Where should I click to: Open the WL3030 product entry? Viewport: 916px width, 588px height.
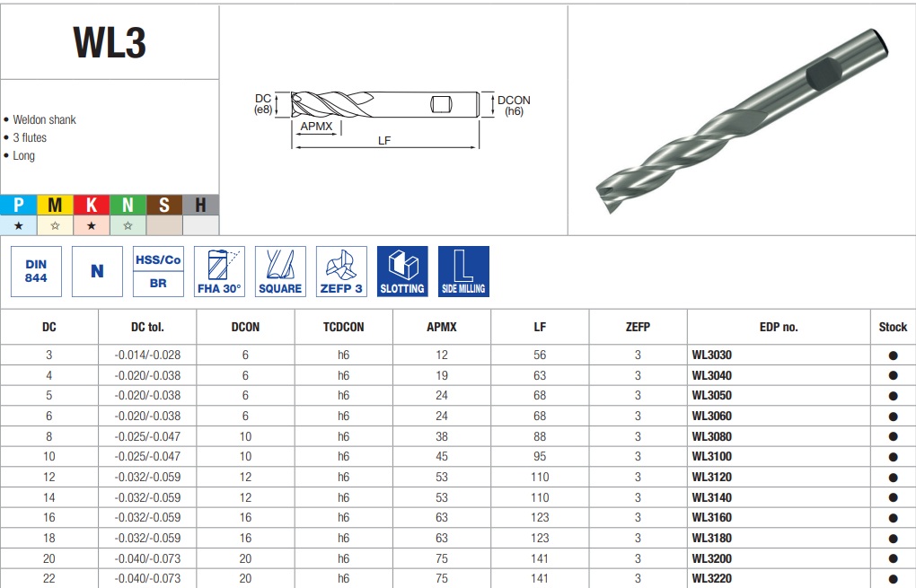[711, 355]
